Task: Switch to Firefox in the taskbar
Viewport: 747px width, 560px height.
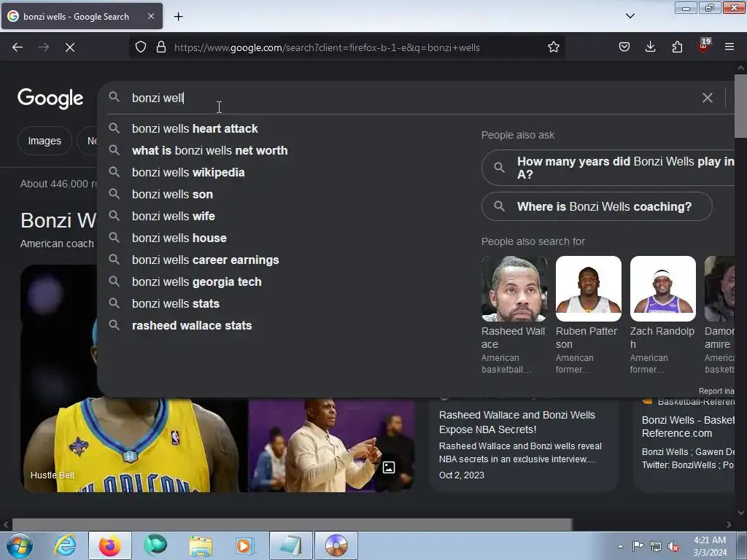Action: [110, 545]
